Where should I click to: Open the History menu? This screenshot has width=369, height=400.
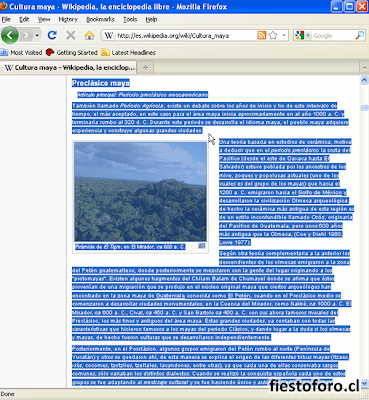pyautogui.click(x=68, y=20)
